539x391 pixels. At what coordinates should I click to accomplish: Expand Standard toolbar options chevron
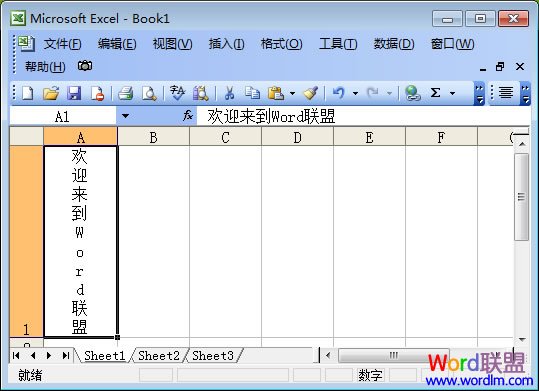pyautogui.click(x=480, y=94)
